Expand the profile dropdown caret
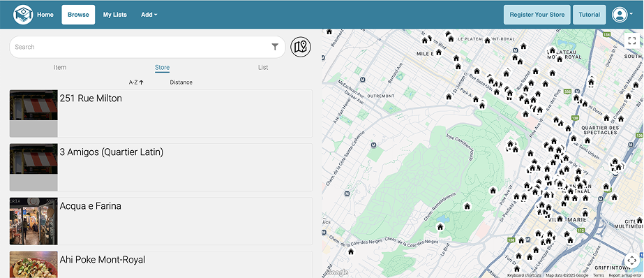644x278 pixels. coord(631,15)
